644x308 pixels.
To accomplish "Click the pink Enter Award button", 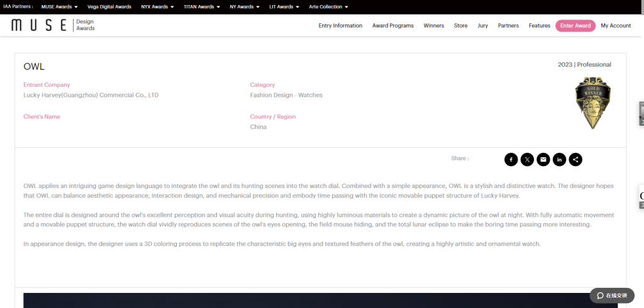I will pos(575,26).
